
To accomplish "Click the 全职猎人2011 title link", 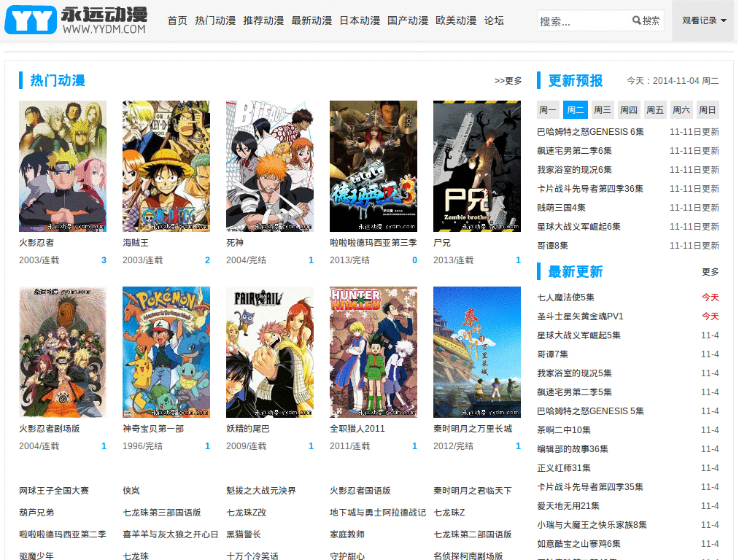I will [x=357, y=429].
